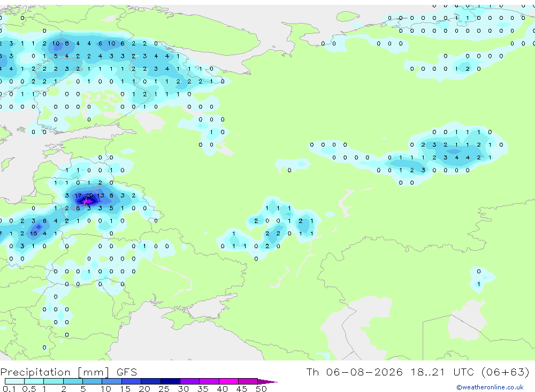
Task: Click the "30" legend tick label
Action: (x=183, y=389)
